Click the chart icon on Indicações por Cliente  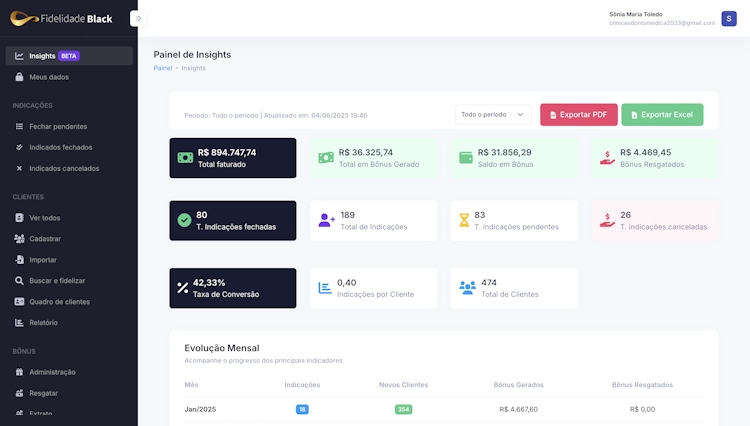pyautogui.click(x=325, y=288)
